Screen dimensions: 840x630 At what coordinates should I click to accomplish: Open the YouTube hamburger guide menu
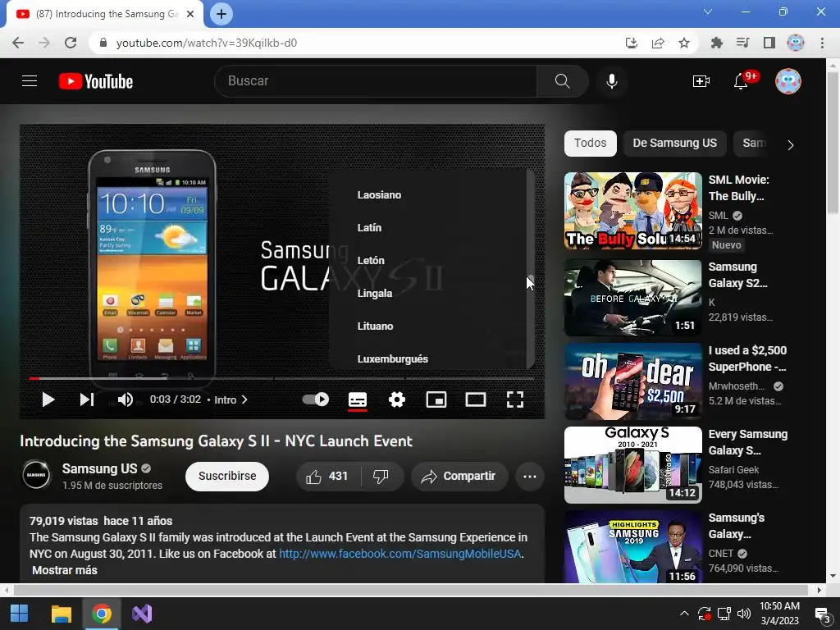pos(30,81)
